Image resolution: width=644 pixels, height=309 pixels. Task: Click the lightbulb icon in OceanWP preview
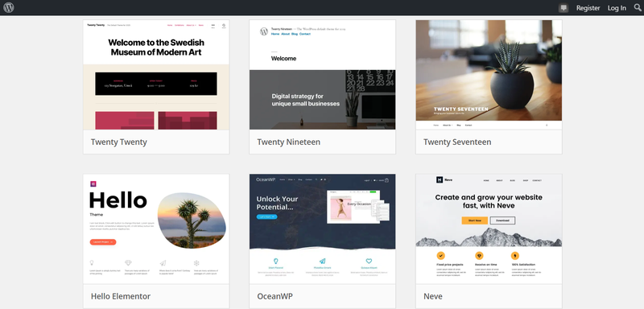[x=276, y=261]
